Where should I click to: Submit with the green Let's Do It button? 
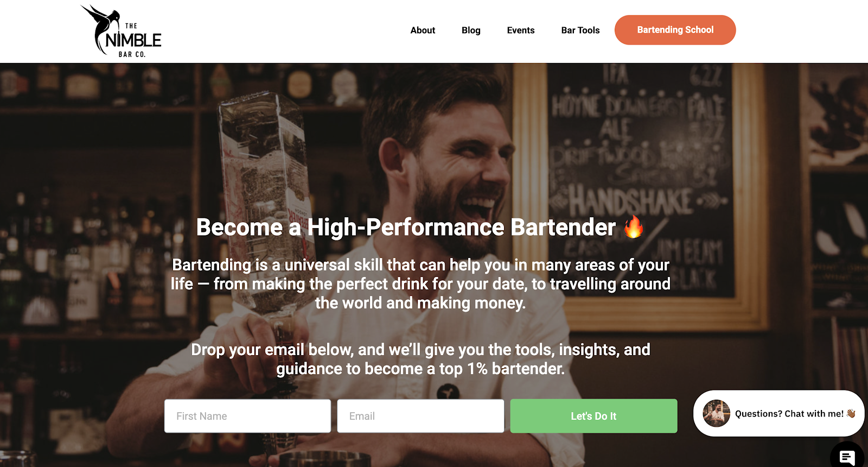point(593,416)
